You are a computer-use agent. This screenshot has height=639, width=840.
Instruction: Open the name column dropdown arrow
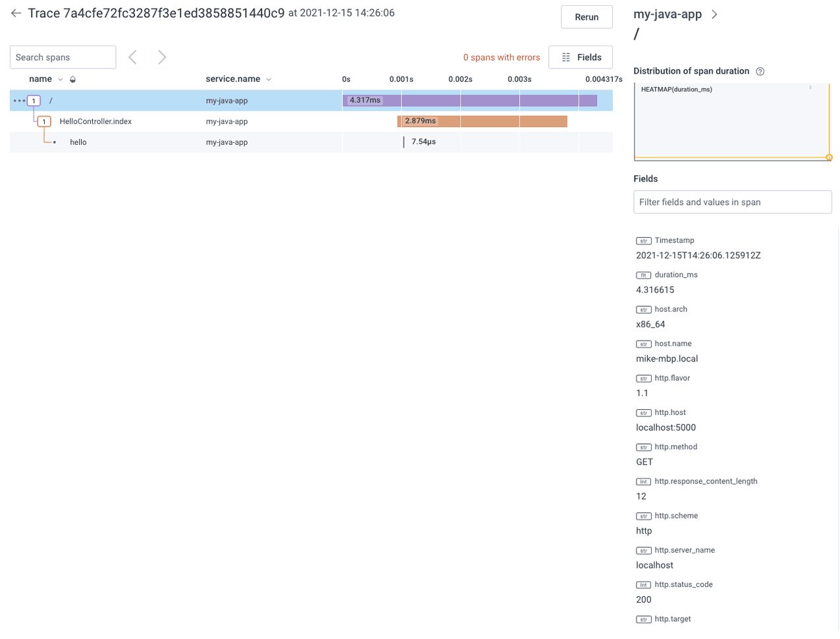point(61,80)
